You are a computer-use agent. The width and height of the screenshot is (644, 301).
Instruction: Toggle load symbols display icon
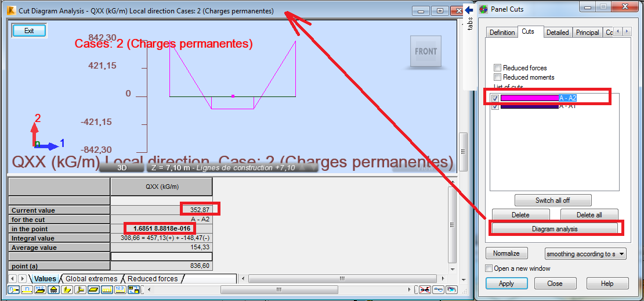pos(133,289)
